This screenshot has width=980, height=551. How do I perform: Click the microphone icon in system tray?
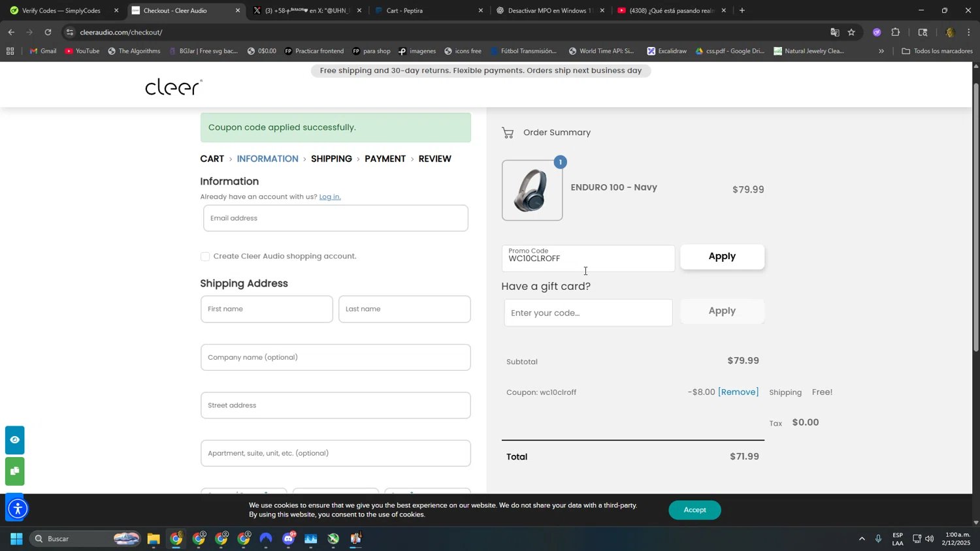point(878,539)
